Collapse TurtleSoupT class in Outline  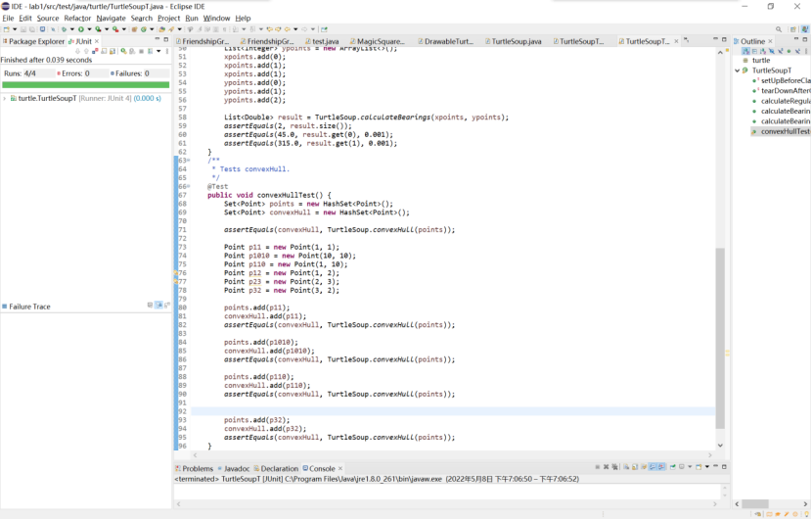[x=738, y=71]
